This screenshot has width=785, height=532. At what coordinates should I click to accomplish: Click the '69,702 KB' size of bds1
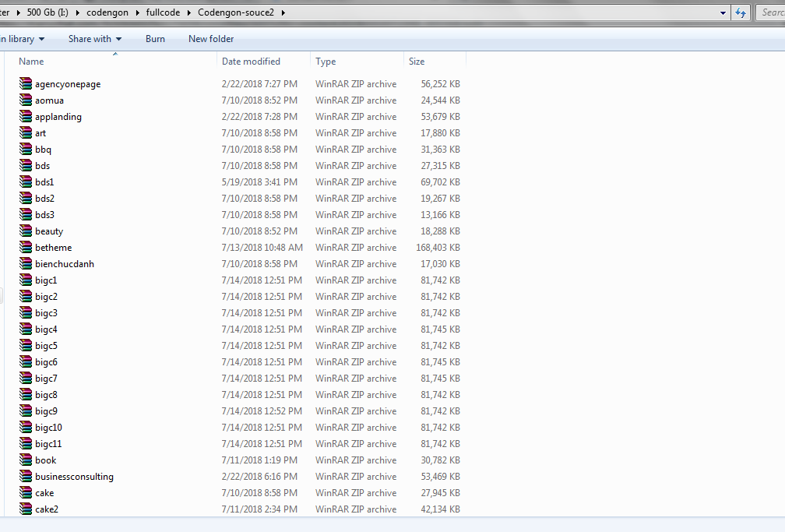click(x=441, y=181)
